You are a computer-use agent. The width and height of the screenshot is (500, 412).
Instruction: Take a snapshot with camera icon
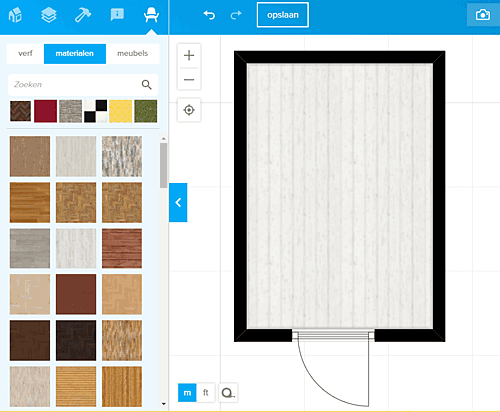pyautogui.click(x=483, y=15)
